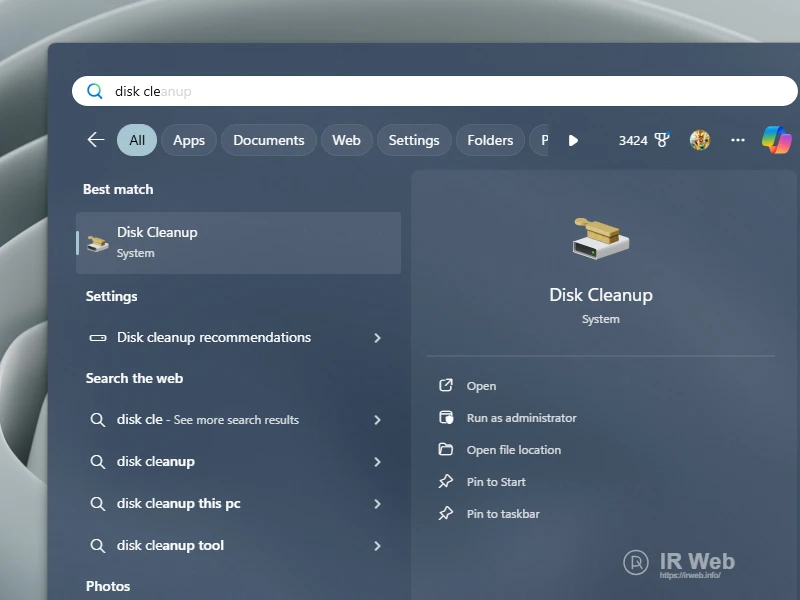This screenshot has height=600, width=800.
Task: Click the user profile avatar
Action: coord(700,140)
